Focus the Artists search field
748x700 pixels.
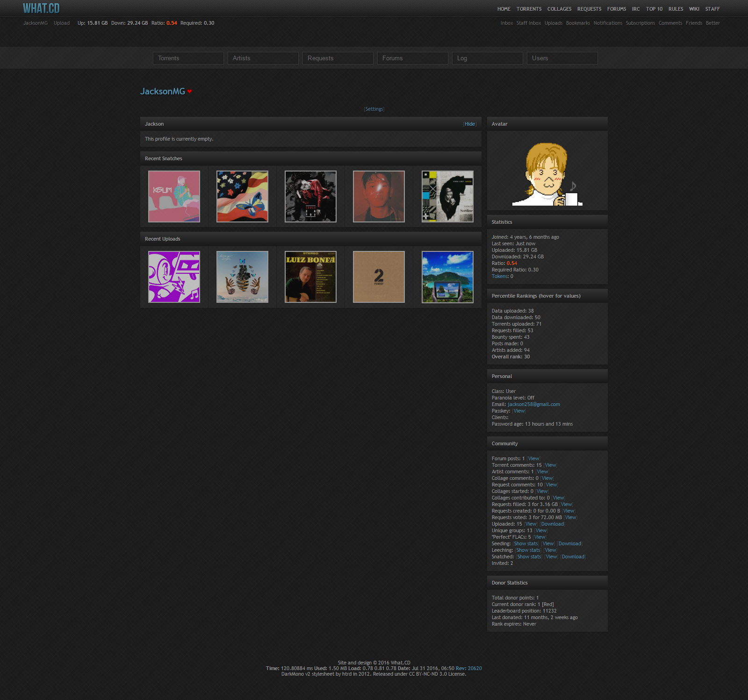(x=263, y=58)
